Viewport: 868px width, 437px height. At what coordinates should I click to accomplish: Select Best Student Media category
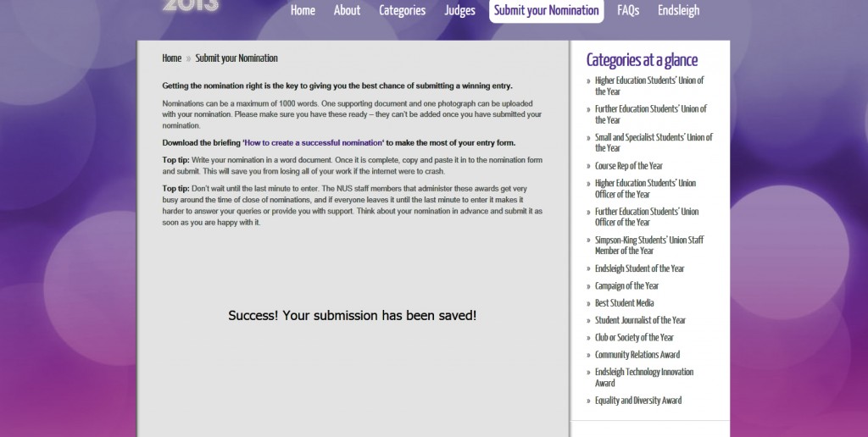point(624,303)
